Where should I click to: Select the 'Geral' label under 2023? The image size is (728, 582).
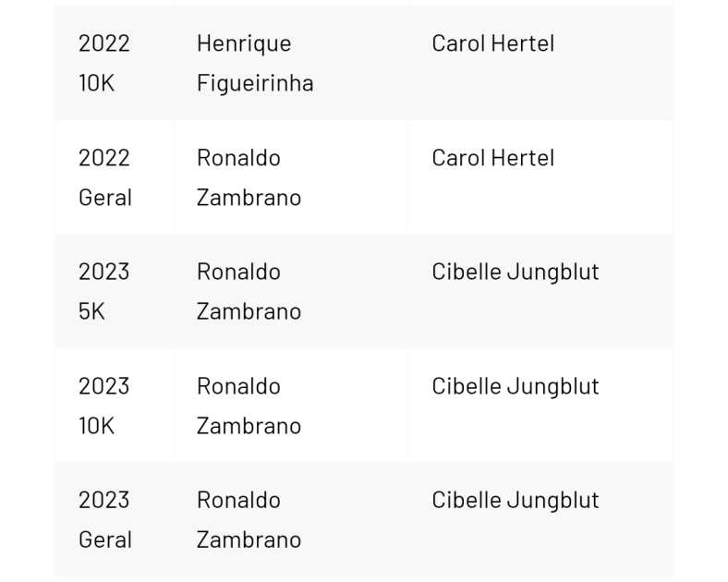(104, 540)
